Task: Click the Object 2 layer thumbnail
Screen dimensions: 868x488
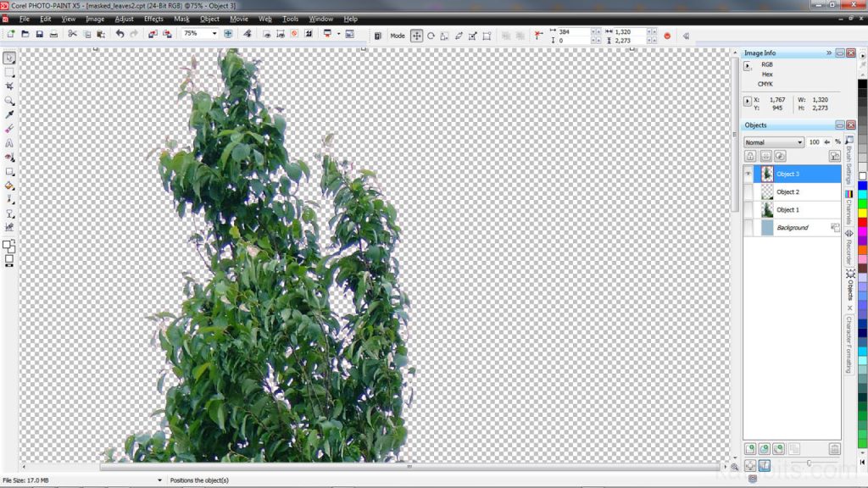Action: [767, 193]
